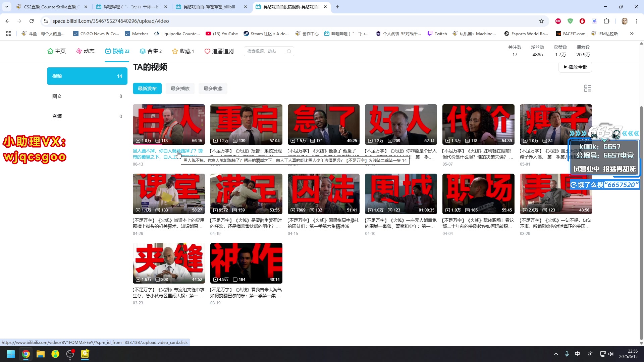Sort by 最新发布
The image size is (644, 362).
coord(147,88)
